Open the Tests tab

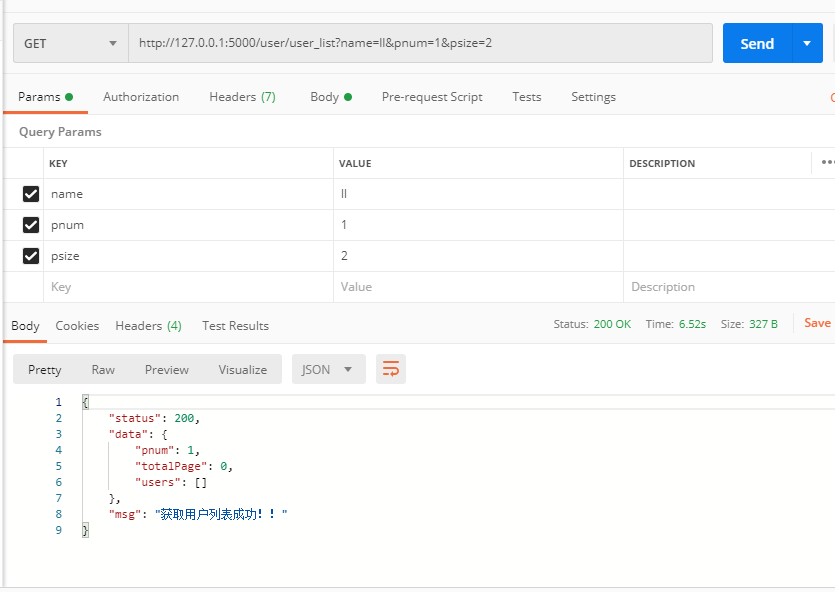[x=527, y=97]
